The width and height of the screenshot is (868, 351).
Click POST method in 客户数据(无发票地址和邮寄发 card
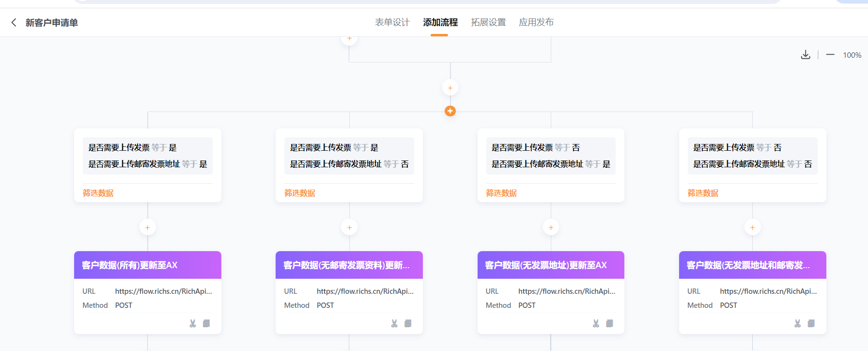click(728, 305)
